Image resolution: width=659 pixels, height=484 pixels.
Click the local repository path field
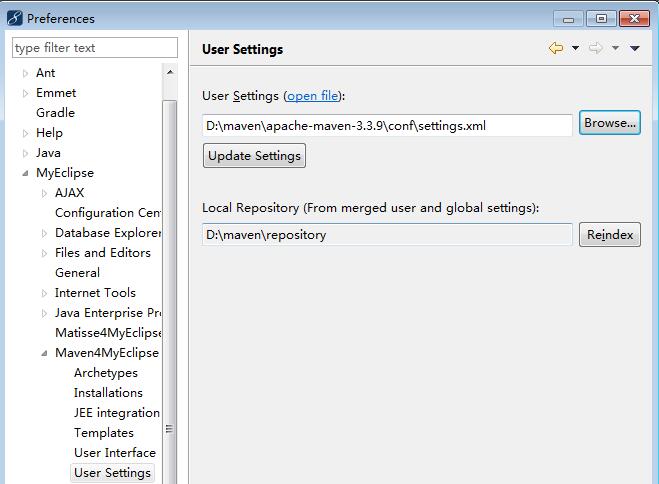(x=387, y=234)
